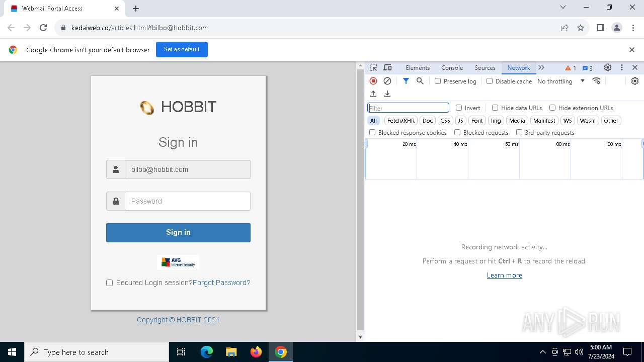Open the Chrome tab search chevron
644x362 pixels.
[563, 8]
